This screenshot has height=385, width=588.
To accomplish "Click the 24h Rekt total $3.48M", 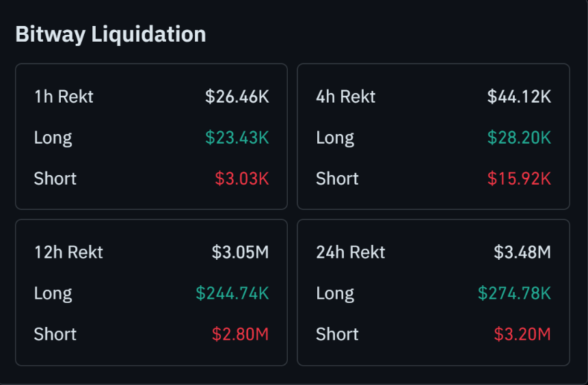I will 522,252.
